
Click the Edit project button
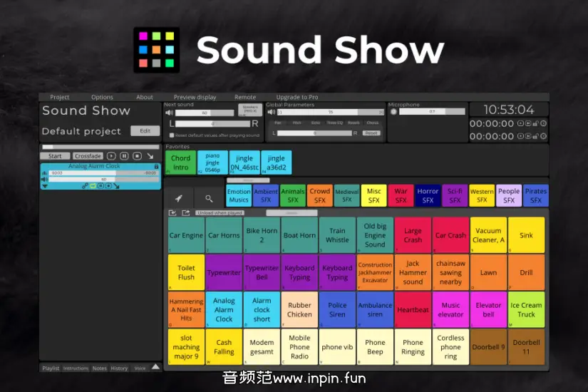coord(145,131)
